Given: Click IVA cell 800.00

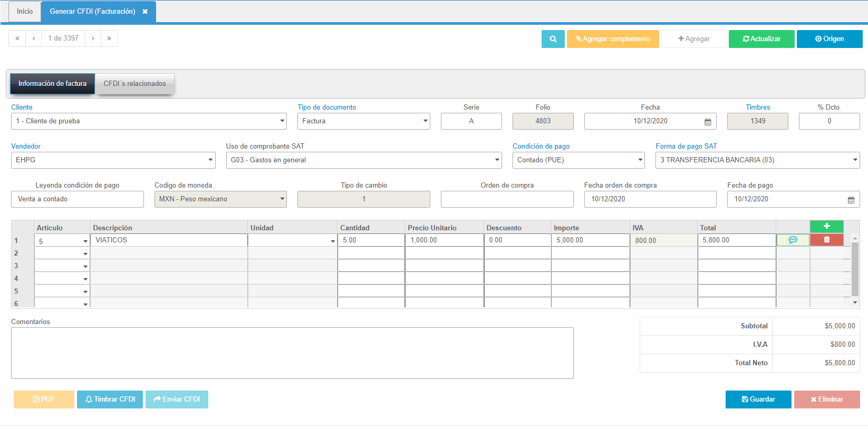Looking at the screenshot, I should click(x=664, y=240).
